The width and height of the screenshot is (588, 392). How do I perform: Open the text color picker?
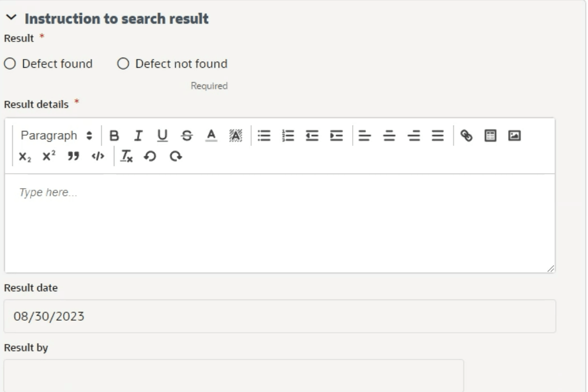coord(211,135)
